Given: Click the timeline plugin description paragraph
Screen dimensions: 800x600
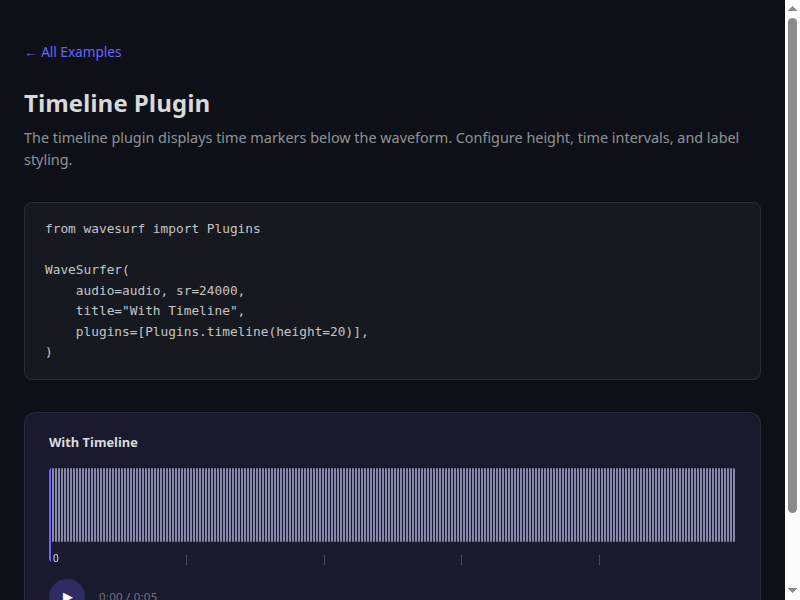Looking at the screenshot, I should (x=382, y=148).
